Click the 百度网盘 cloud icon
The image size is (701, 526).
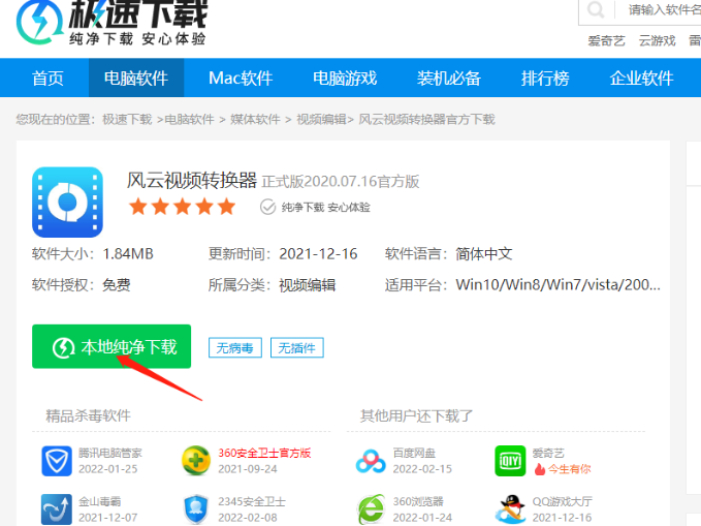pyautogui.click(x=371, y=461)
